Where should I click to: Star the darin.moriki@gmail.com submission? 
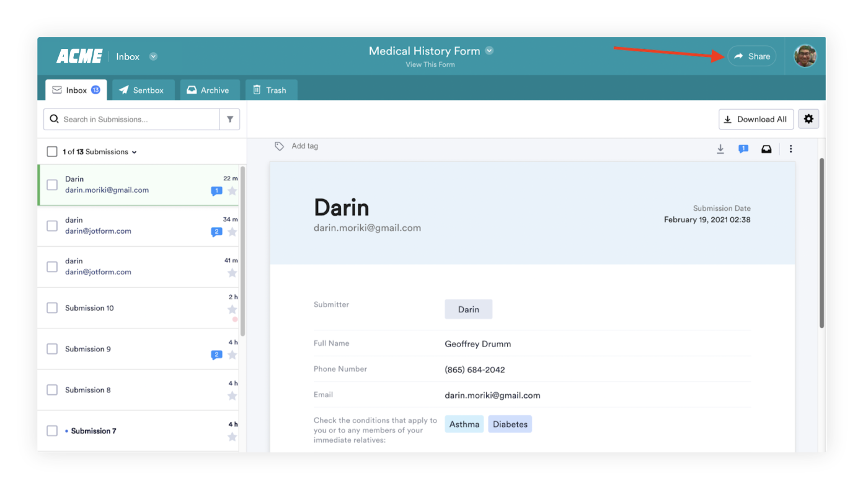(232, 191)
